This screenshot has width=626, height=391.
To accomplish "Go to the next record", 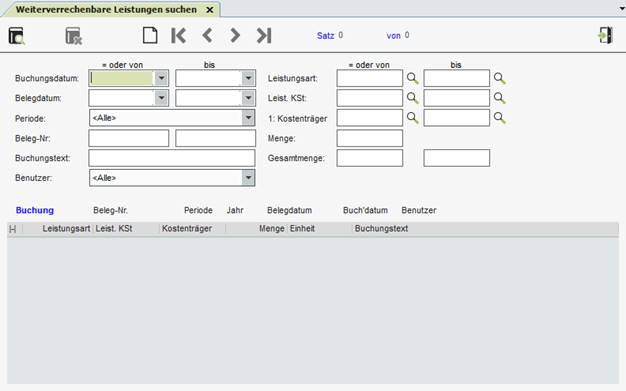I will pos(235,36).
